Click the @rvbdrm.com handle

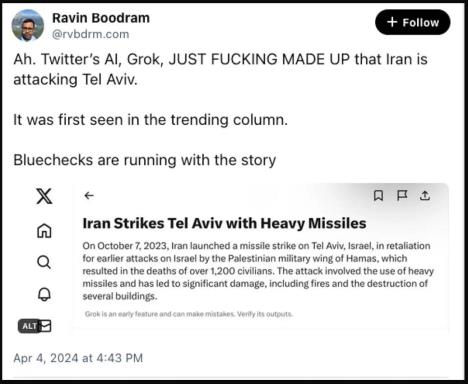point(90,34)
